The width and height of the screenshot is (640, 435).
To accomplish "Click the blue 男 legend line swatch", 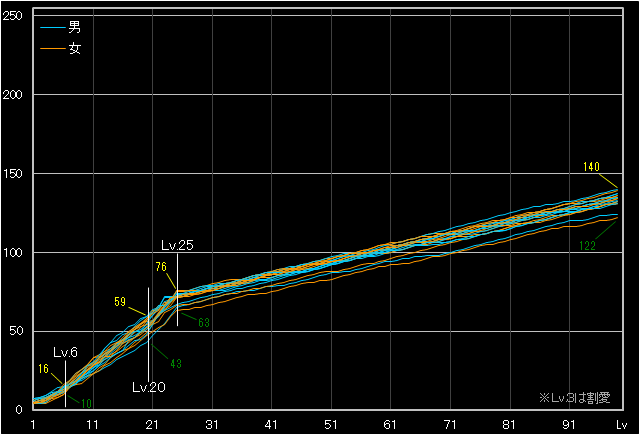I will click(x=53, y=28).
